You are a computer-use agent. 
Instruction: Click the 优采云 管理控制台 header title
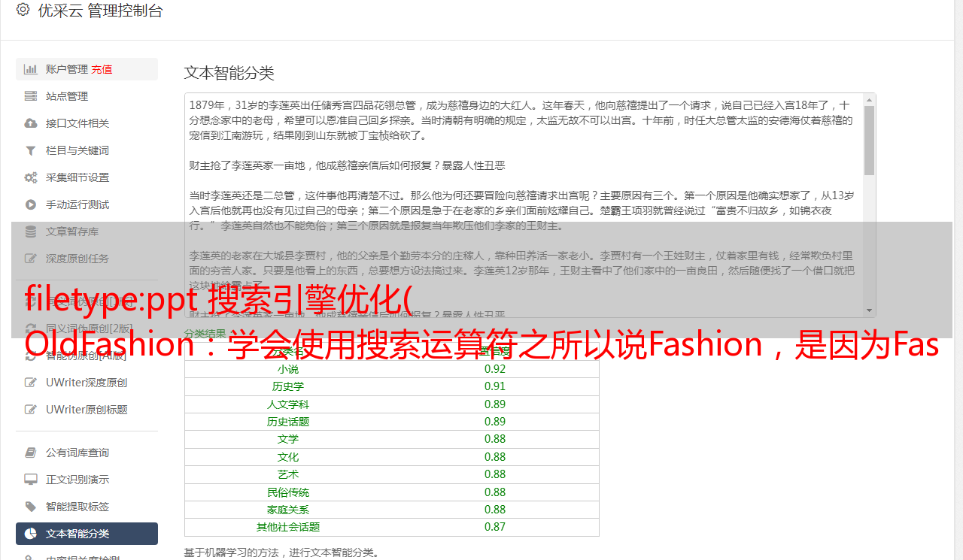click(x=100, y=11)
